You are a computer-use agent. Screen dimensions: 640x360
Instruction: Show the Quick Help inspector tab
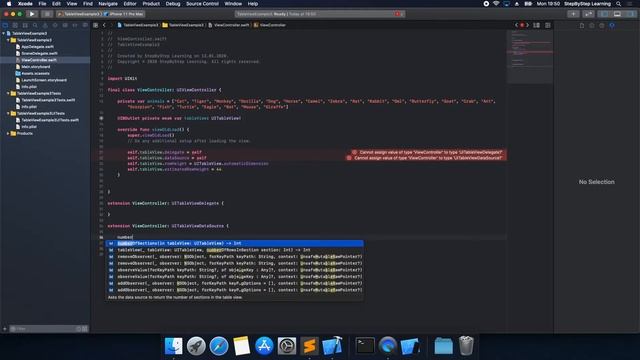(x=602, y=25)
